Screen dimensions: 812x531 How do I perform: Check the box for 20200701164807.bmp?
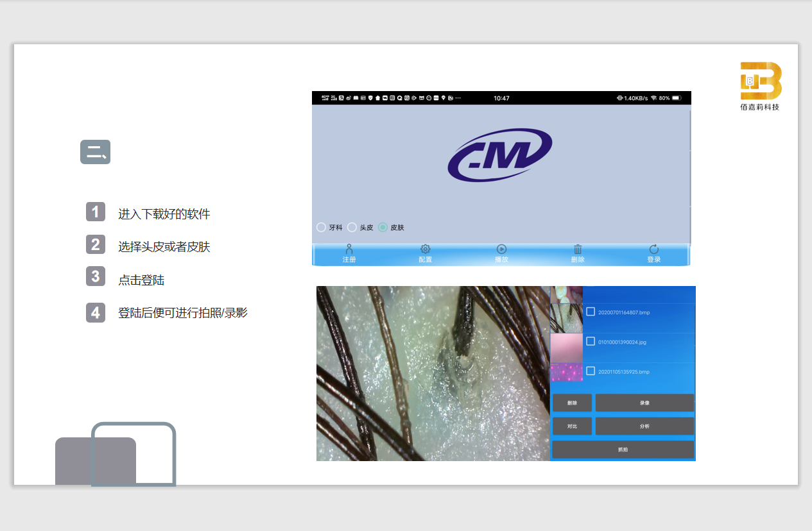(x=591, y=312)
